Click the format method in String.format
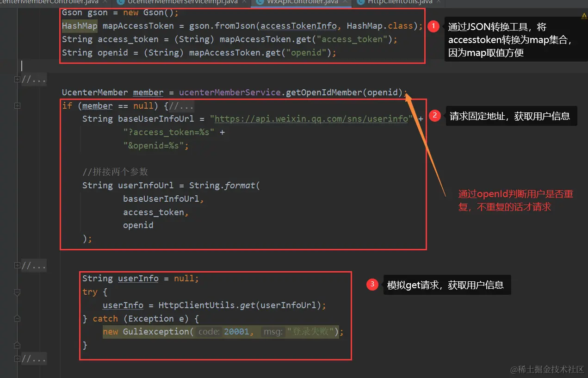Screen dimensions: 588x378 240,186
